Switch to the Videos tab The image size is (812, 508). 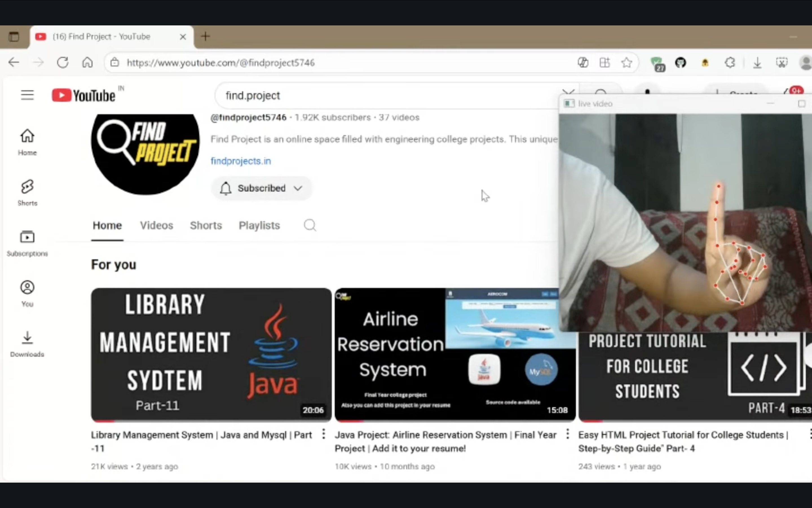[x=157, y=225]
